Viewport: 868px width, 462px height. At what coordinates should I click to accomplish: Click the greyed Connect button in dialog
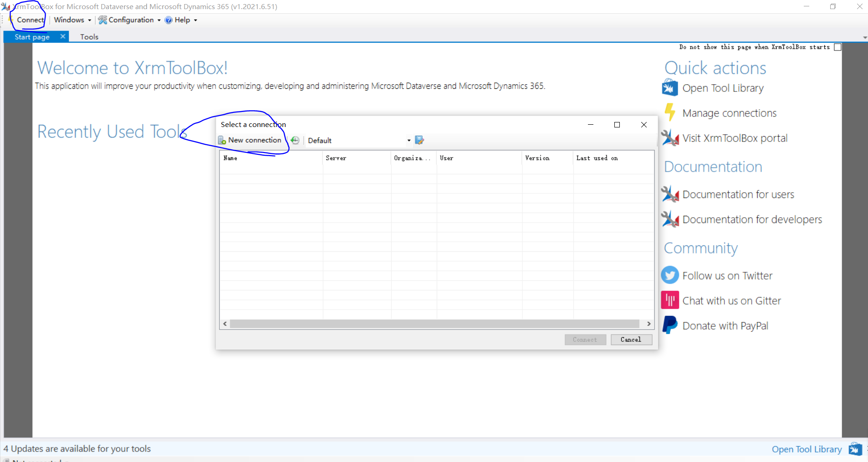tap(585, 340)
